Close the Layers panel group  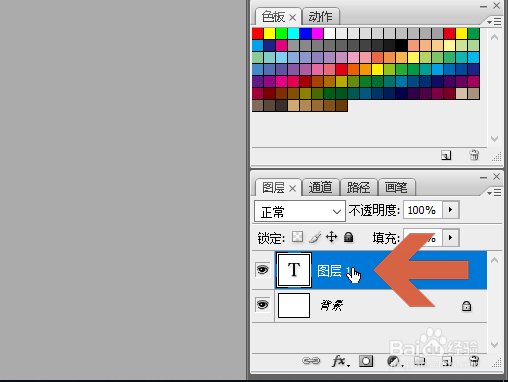coord(497,176)
